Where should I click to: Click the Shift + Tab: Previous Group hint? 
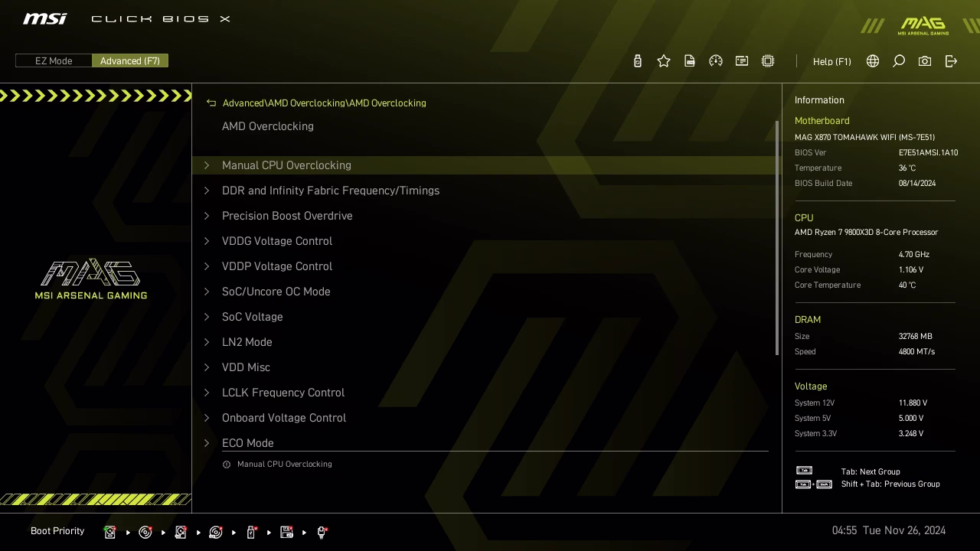pyautogui.click(x=890, y=484)
